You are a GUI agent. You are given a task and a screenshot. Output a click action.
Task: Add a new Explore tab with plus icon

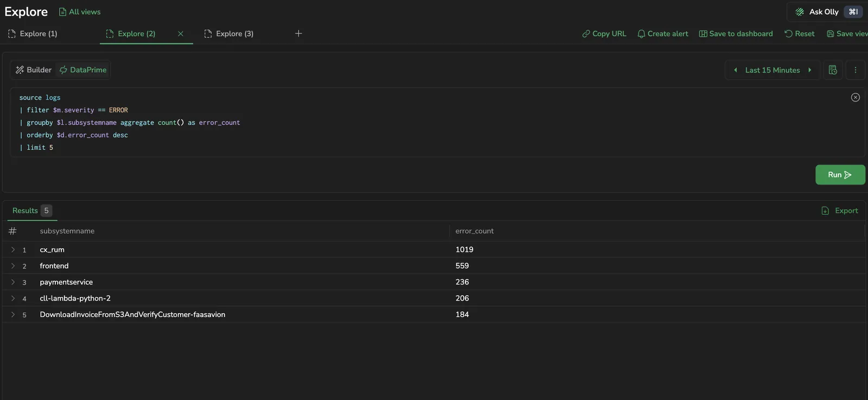tap(298, 34)
